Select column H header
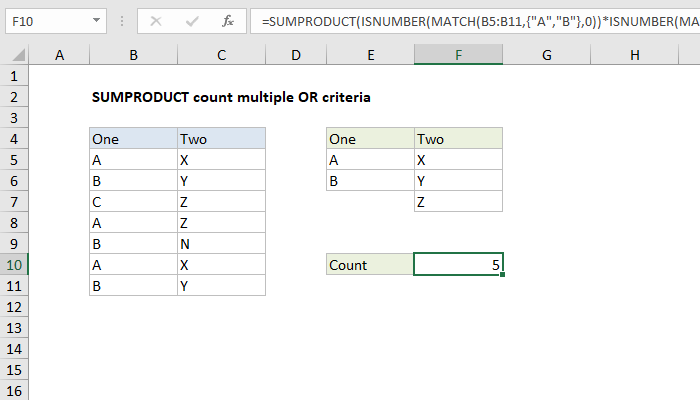700x400 pixels. (x=634, y=55)
